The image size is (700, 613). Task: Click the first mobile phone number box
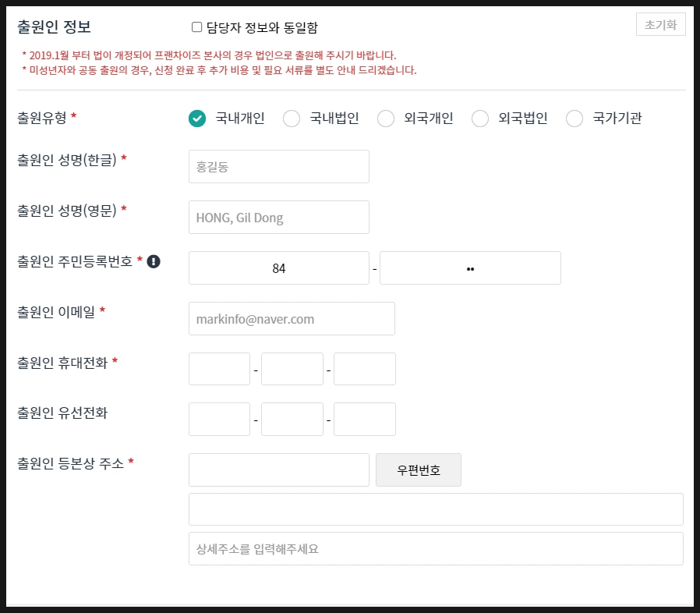[x=219, y=368]
